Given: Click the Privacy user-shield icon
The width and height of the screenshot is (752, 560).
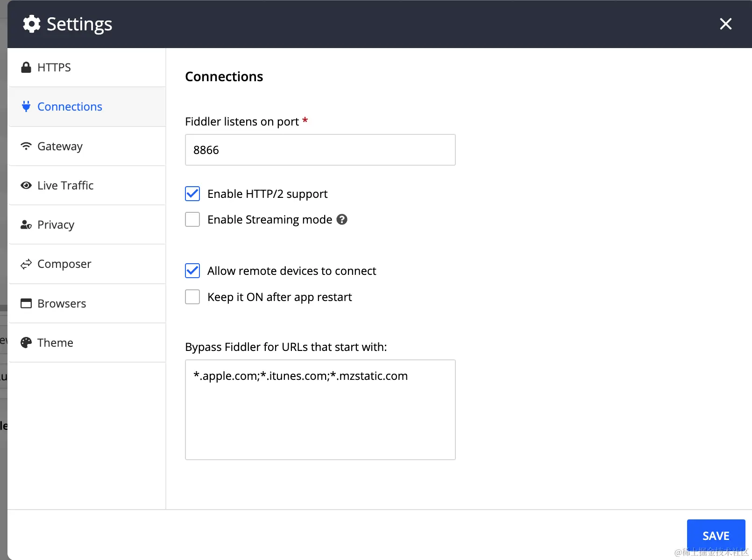Looking at the screenshot, I should pos(26,225).
